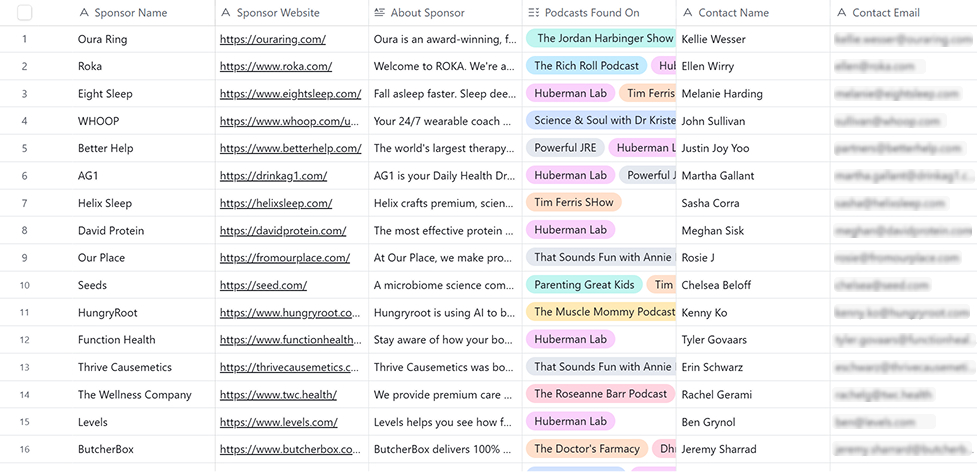Click the About Sponsor long-text icon
The width and height of the screenshot is (977, 472).
click(379, 13)
